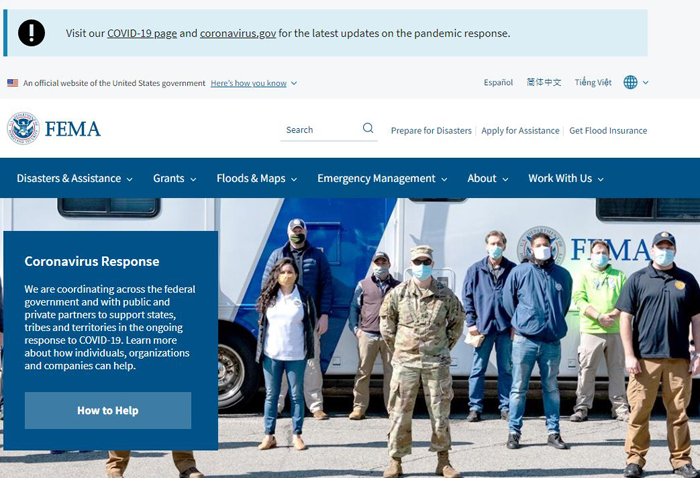Open Apply for Assistance link
The image size is (700, 478).
(520, 131)
